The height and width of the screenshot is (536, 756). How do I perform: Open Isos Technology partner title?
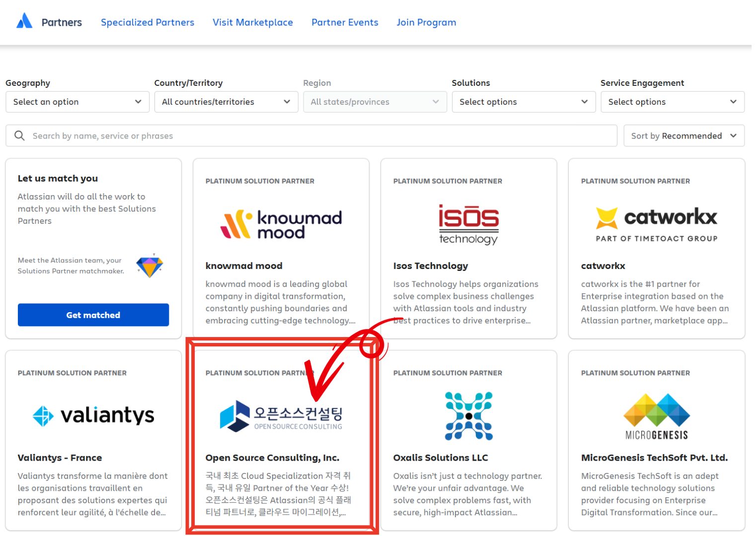pos(431,266)
